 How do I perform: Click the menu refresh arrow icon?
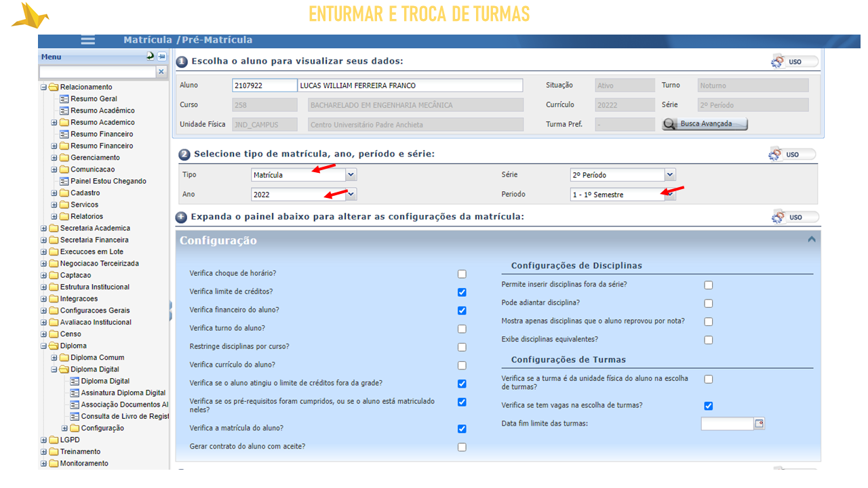point(151,56)
